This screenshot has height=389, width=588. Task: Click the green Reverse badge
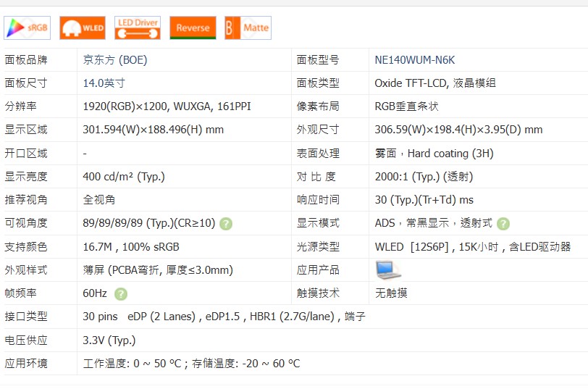(x=193, y=28)
